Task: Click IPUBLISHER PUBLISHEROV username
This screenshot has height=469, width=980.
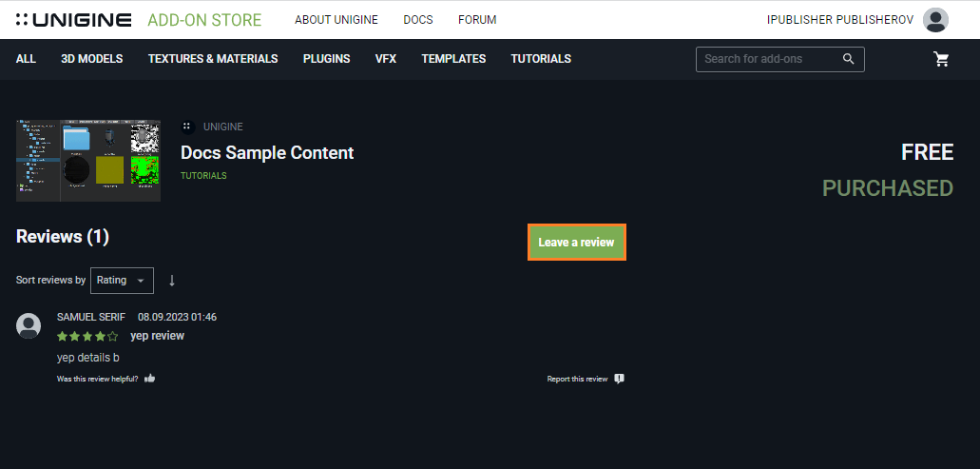Action: coord(840,20)
